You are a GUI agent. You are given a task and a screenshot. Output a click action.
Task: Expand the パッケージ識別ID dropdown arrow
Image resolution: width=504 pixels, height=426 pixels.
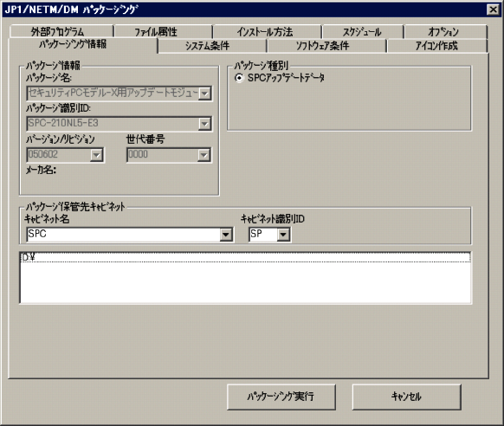click(x=204, y=124)
